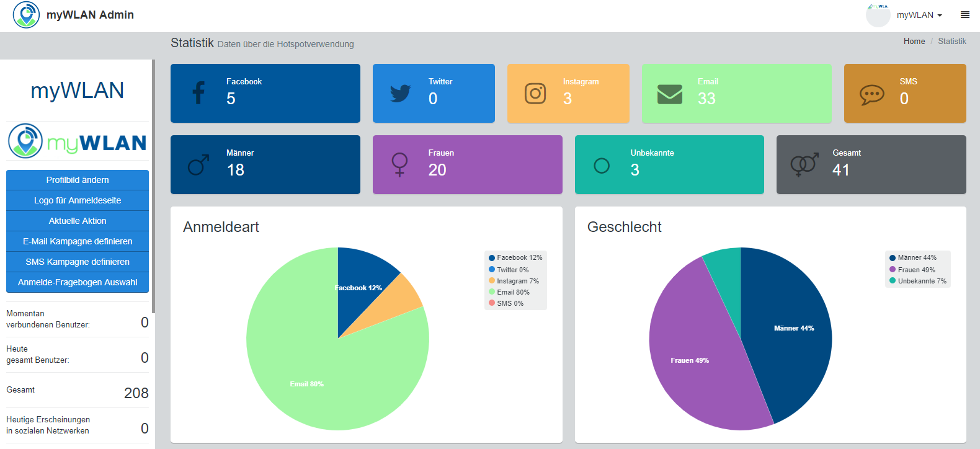Click the female symbol icon in Frauen card

[400, 165]
